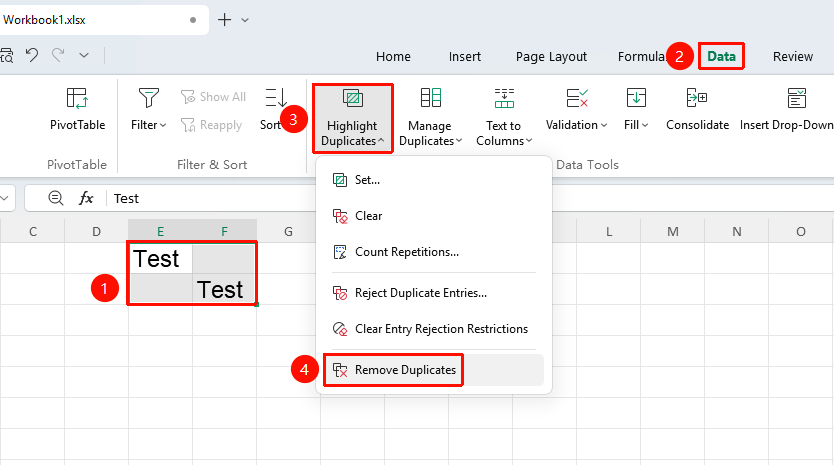The image size is (834, 465).
Task: Expand the Filter dropdown arrow
Action: pos(163,125)
